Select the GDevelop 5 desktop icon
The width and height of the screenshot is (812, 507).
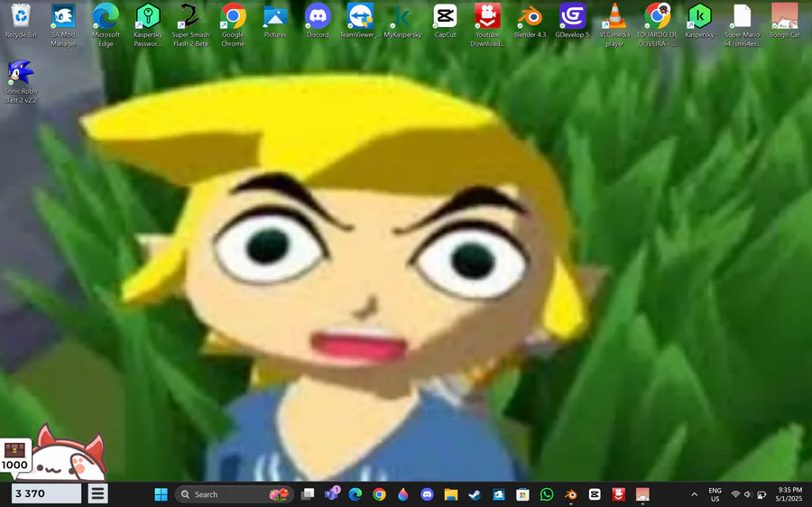tap(572, 21)
